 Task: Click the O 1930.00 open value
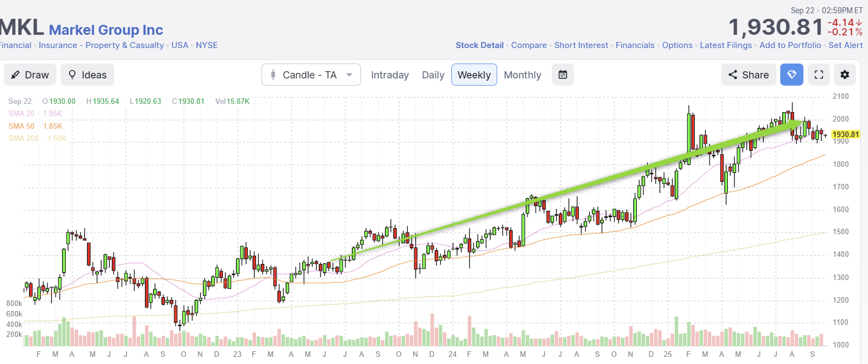pos(58,101)
